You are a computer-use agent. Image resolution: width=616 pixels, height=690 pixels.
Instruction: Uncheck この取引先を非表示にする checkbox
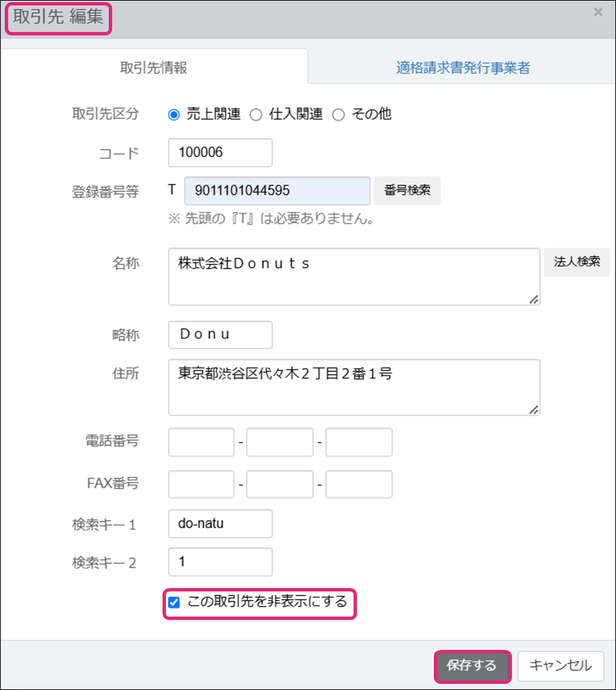click(x=174, y=602)
